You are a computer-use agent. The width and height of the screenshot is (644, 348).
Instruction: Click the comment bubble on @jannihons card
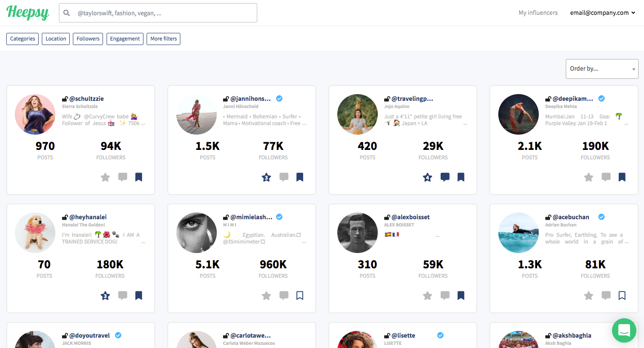284,177
